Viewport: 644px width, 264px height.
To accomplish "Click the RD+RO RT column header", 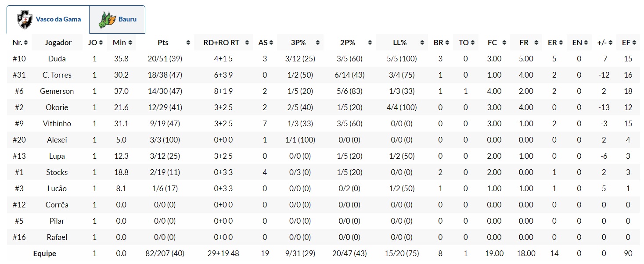I will tap(221, 43).
